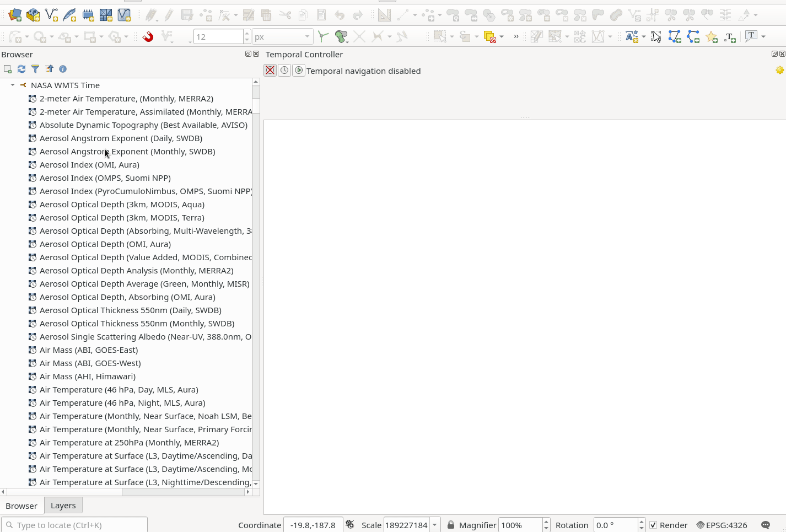Open the log messages speech bubble icon
The image size is (786, 532).
(x=766, y=525)
